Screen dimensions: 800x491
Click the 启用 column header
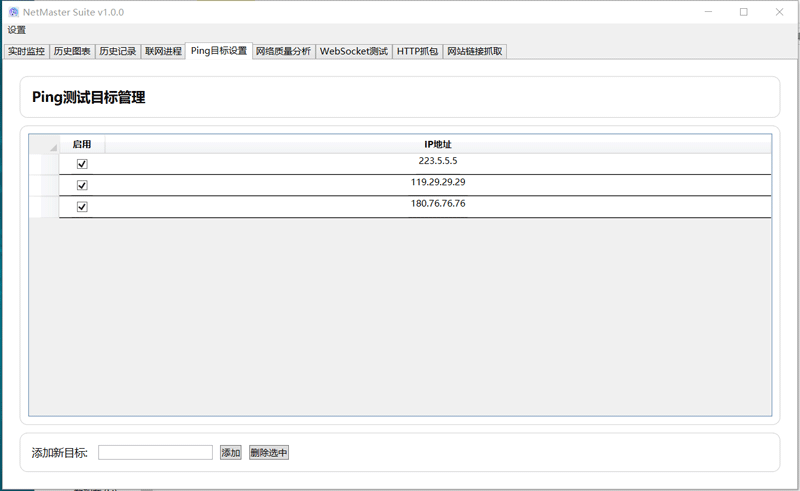(x=82, y=145)
